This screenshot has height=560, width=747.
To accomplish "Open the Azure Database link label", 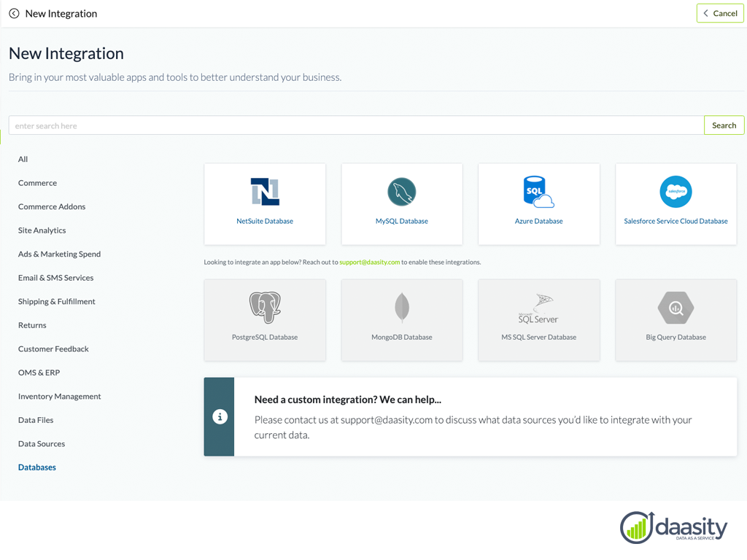I will pos(539,221).
